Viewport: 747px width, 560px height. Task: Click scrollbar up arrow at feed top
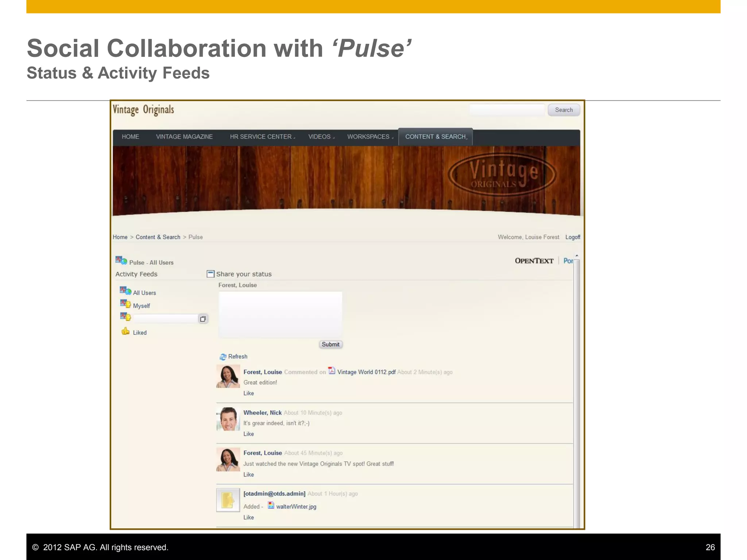click(x=577, y=256)
